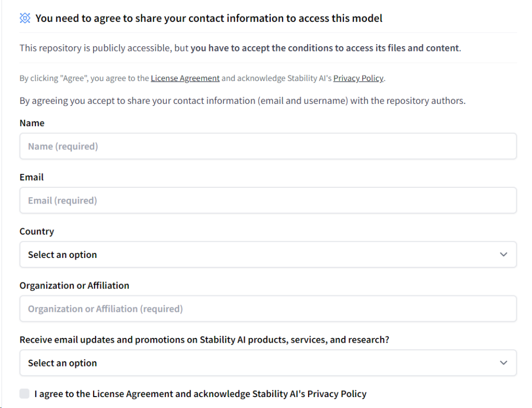This screenshot has width=532, height=408.
Task: Click the 'You need to agree' heading text
Action: pos(209,18)
